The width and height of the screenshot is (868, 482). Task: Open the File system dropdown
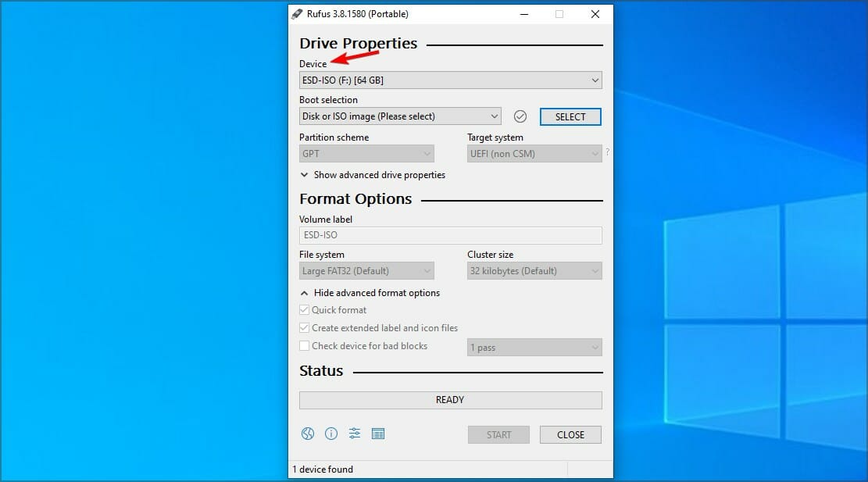[x=366, y=271]
